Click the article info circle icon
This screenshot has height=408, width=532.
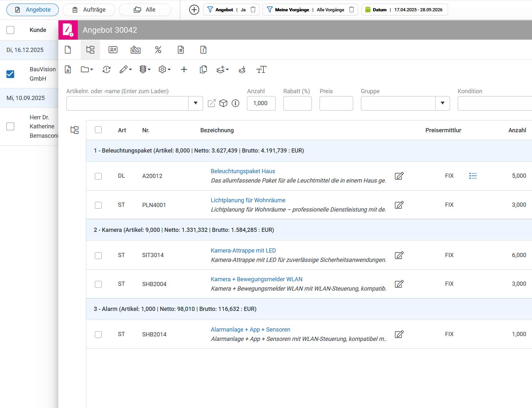[x=236, y=103]
